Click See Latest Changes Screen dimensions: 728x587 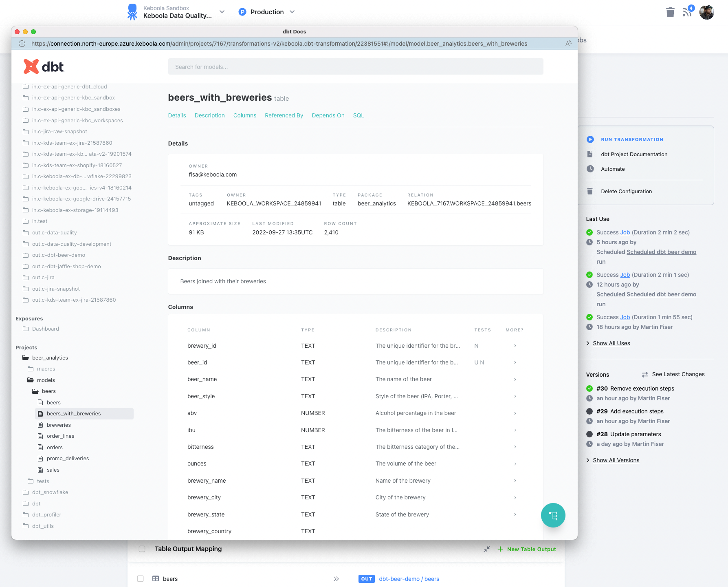678,374
